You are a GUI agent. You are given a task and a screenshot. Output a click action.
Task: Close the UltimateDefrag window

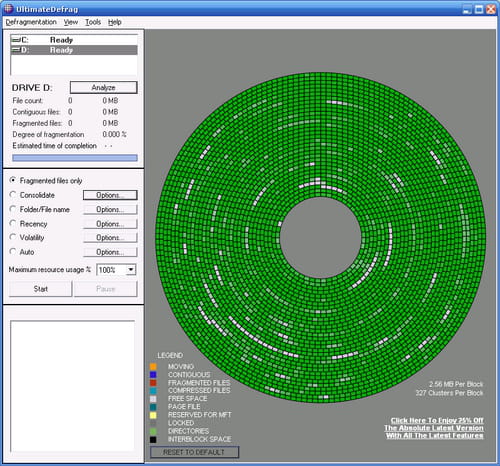coord(491,9)
